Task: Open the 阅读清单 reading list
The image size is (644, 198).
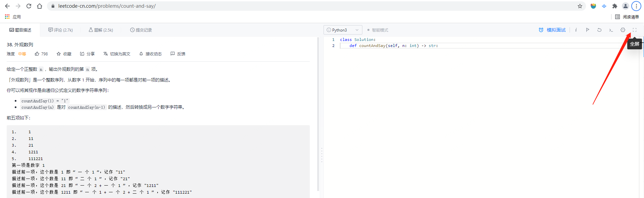Action: pos(627,17)
